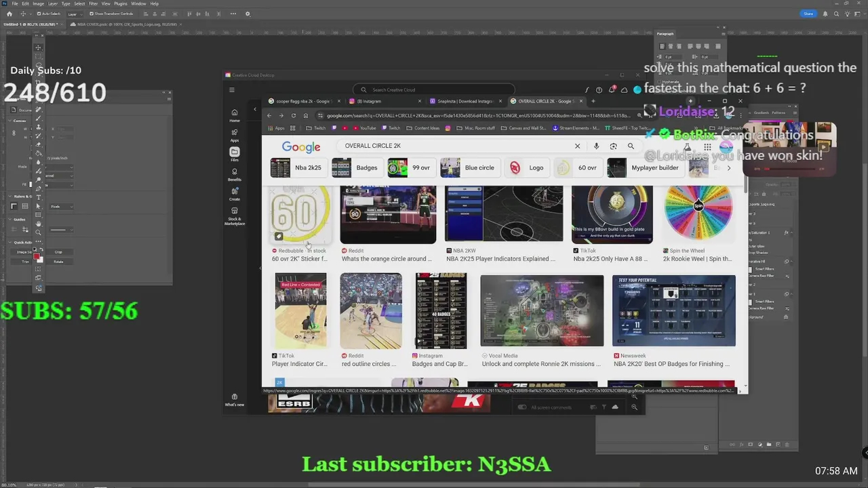Screen dimensions: 868x488
Task: Start Google voice search microphone
Action: point(596,146)
